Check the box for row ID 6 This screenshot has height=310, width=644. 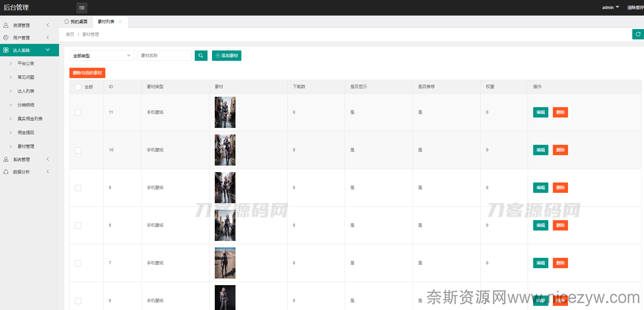pyautogui.click(x=78, y=301)
